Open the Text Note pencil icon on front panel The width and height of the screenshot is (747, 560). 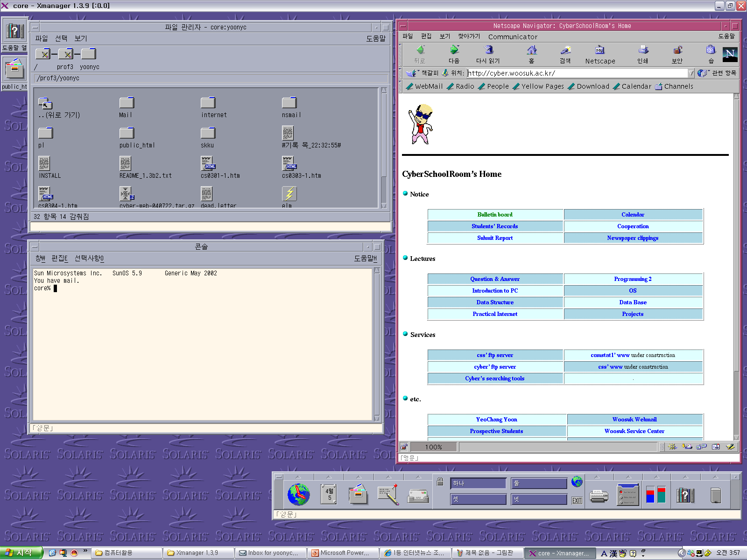point(388,495)
